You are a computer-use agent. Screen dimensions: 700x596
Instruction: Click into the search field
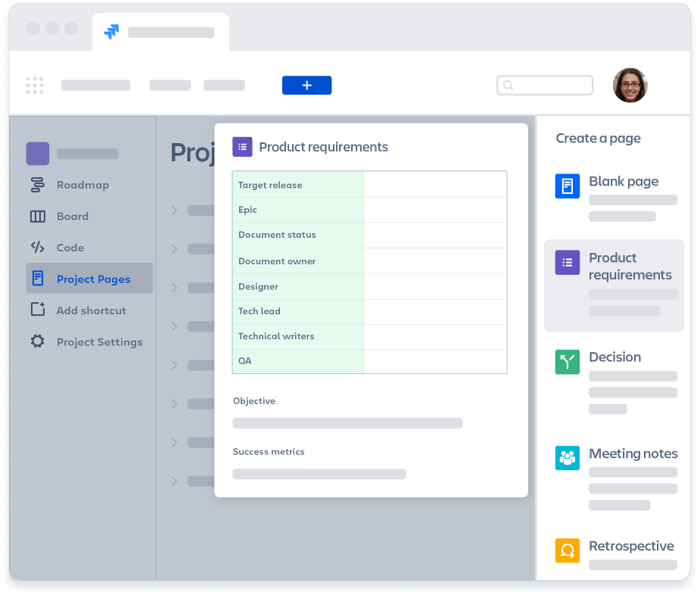pos(545,85)
